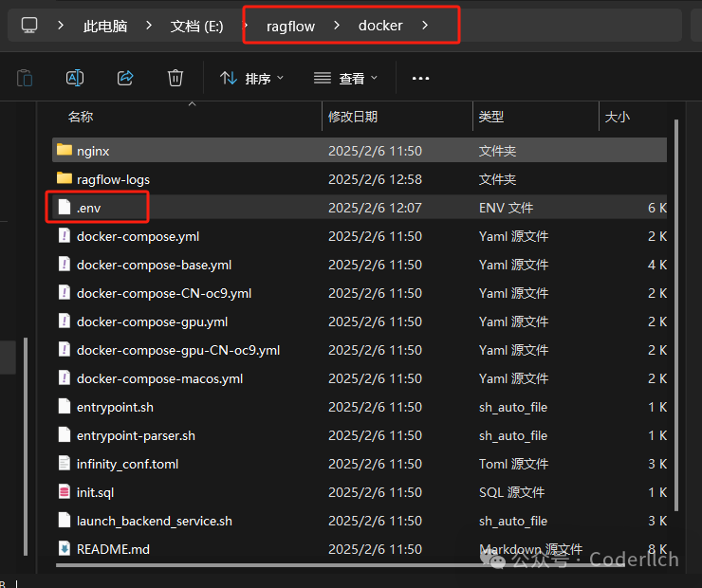Viewport: 702px width, 588px height.
Task: Select the entrypoint-parser.sh file name
Action: pyautogui.click(x=136, y=436)
